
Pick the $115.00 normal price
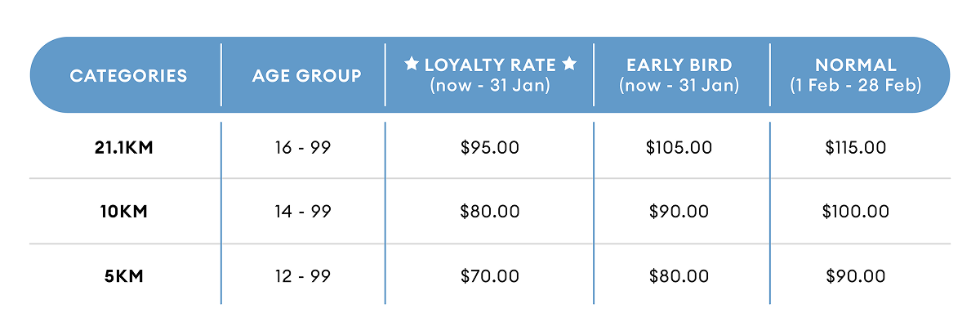[x=855, y=148]
